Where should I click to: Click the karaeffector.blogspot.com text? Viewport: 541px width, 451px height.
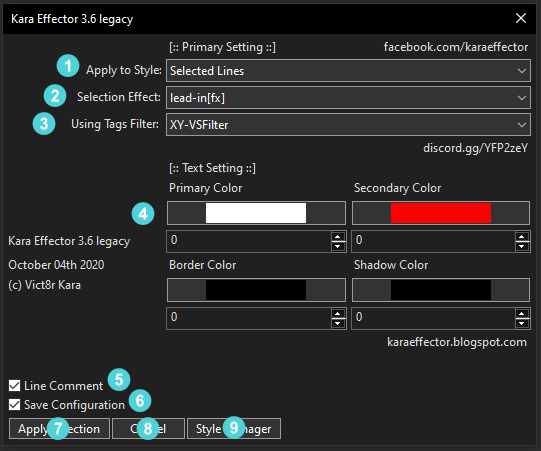pos(457,342)
